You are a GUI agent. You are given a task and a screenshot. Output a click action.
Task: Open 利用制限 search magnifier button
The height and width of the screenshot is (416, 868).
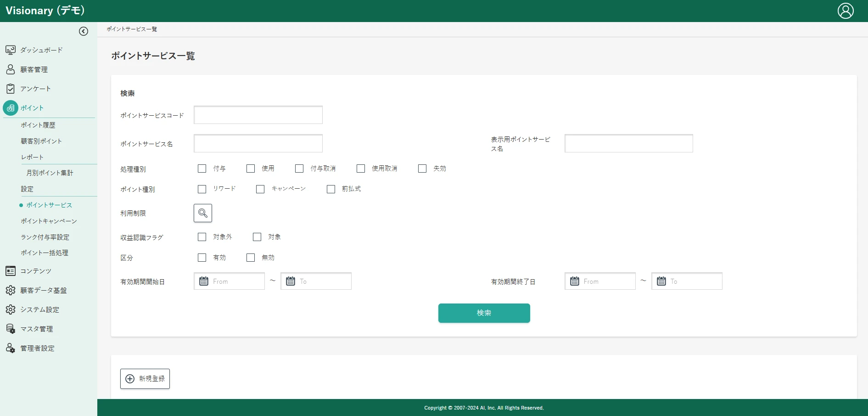[203, 213]
